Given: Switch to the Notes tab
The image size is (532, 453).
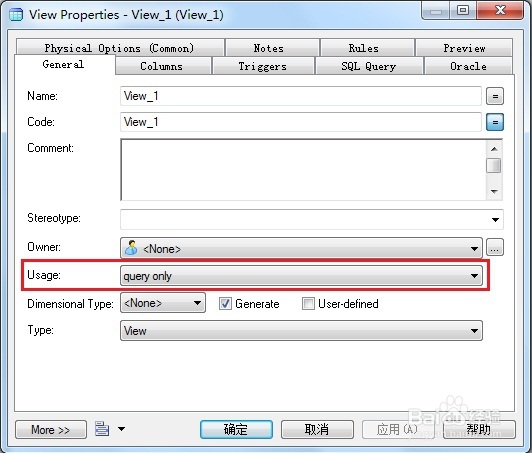Looking at the screenshot, I should [272, 48].
